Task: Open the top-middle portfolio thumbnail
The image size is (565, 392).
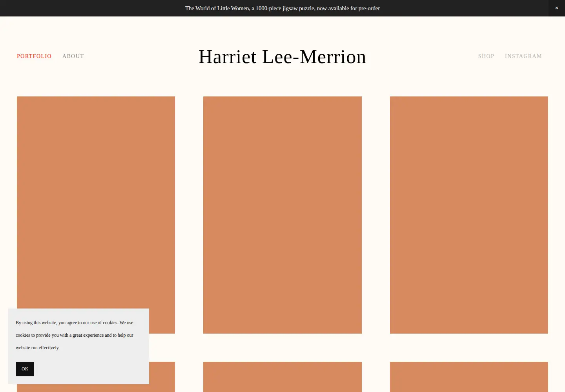Action: pyautogui.click(x=282, y=215)
